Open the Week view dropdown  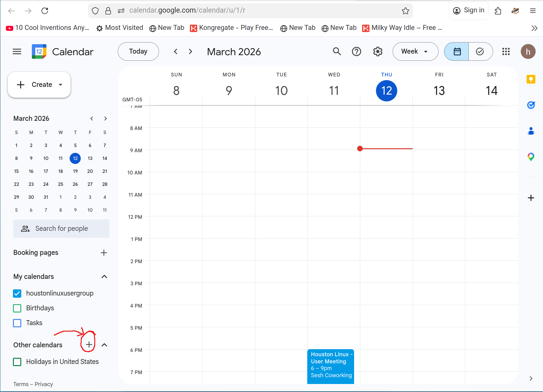[x=415, y=51]
